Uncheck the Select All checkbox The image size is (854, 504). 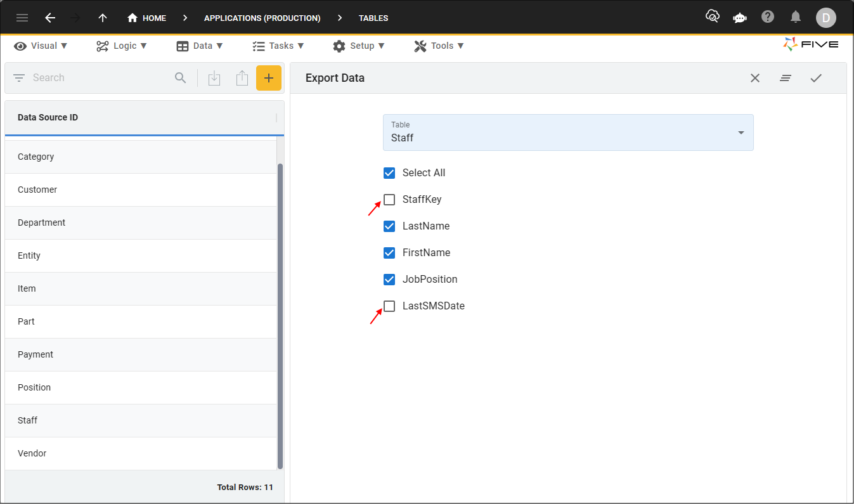click(x=389, y=173)
